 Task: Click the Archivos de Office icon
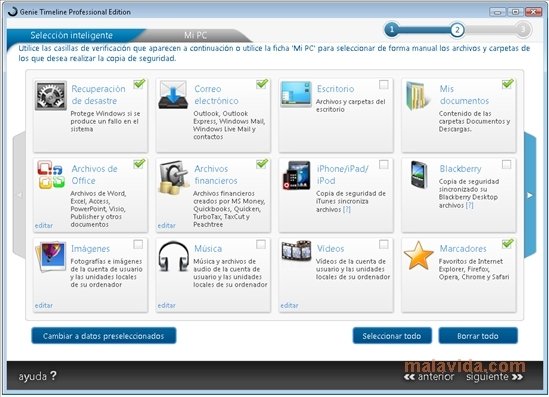pyautogui.click(x=51, y=174)
